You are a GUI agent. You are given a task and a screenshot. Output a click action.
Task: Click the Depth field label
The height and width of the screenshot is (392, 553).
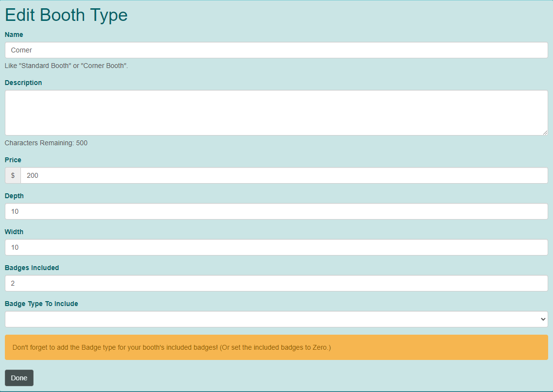(x=14, y=196)
